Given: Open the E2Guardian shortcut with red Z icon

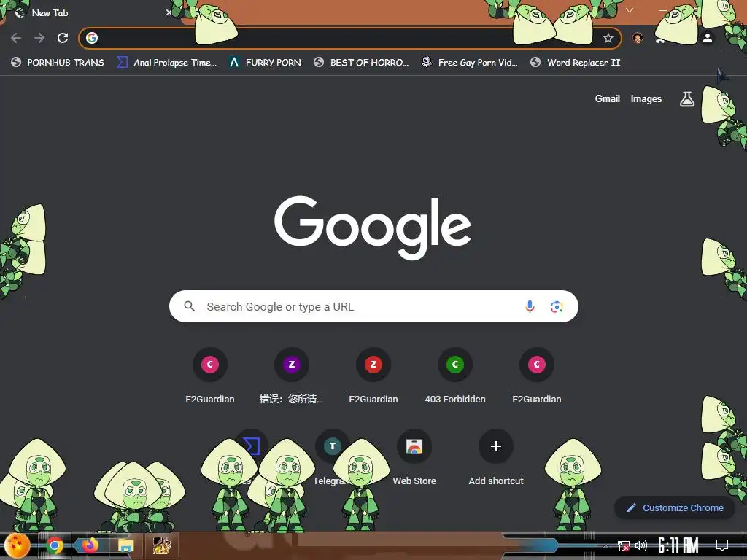Looking at the screenshot, I should point(373,376).
